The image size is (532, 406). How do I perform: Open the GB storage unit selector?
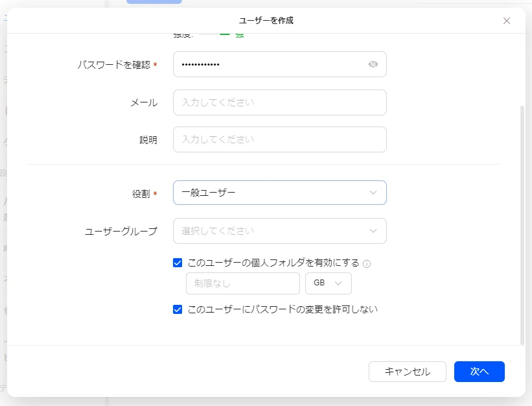click(328, 283)
